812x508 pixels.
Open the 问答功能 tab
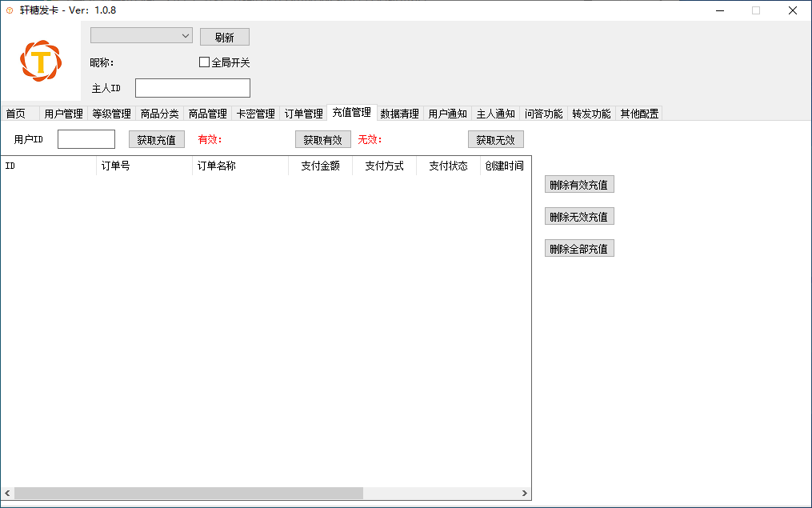tap(544, 114)
